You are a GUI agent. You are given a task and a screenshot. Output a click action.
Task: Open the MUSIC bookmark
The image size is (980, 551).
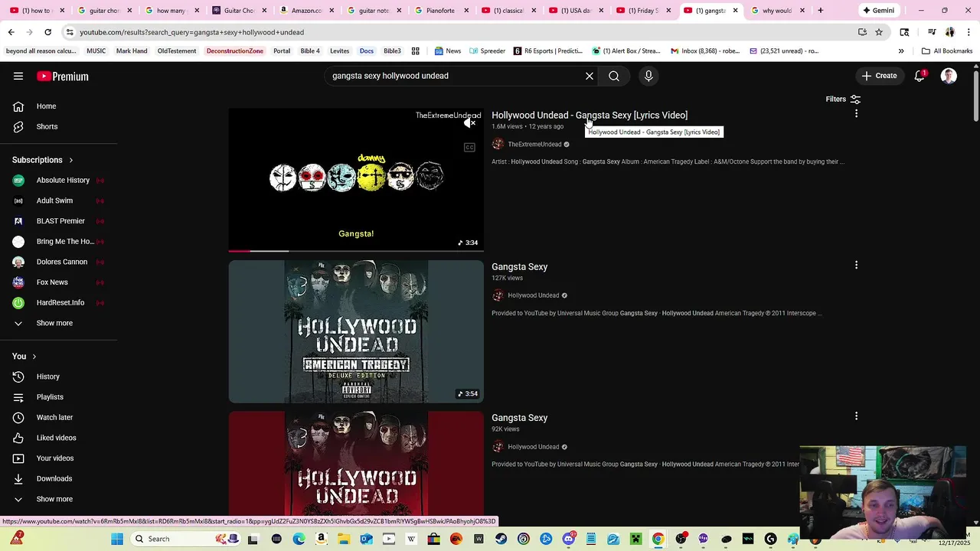[x=96, y=51]
